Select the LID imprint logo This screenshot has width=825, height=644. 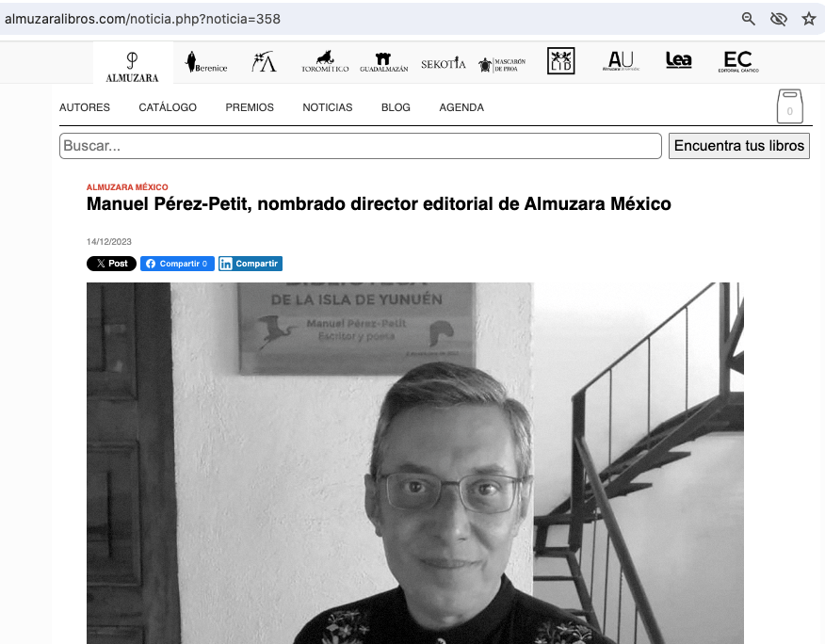(560, 62)
